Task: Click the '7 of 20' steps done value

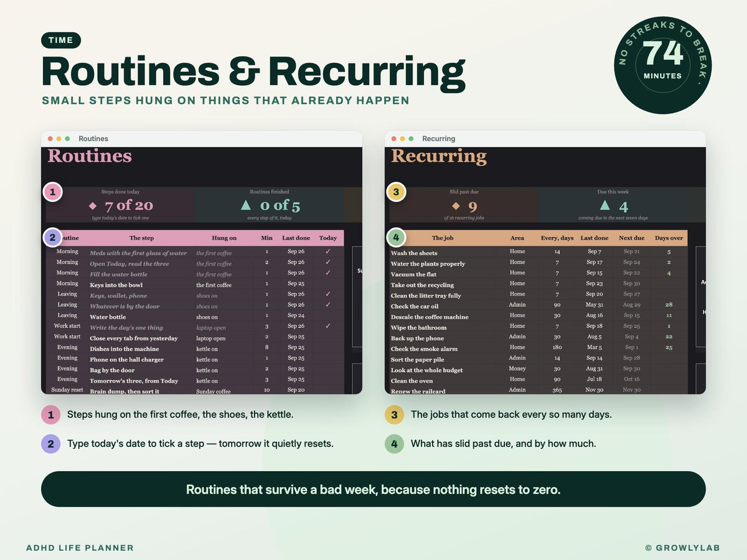Action: pos(129,205)
